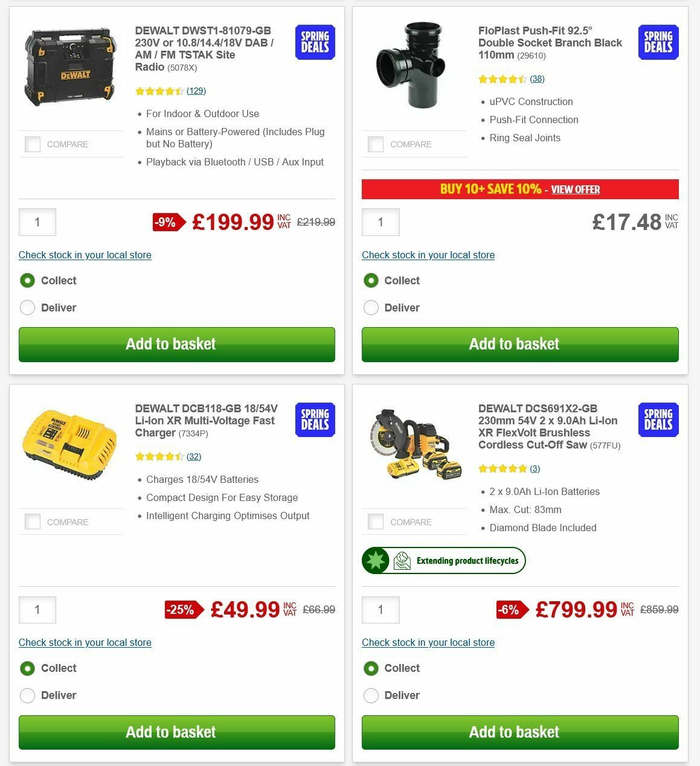The width and height of the screenshot is (700, 766).
Task: Click the Spring Deals badge on the cut-off saw
Action: (658, 420)
